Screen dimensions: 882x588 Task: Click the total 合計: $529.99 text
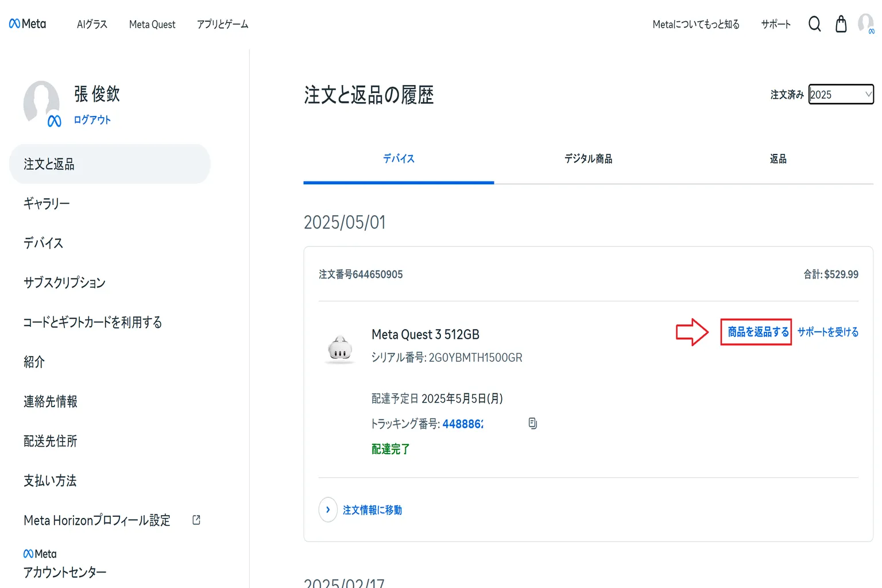(x=831, y=274)
